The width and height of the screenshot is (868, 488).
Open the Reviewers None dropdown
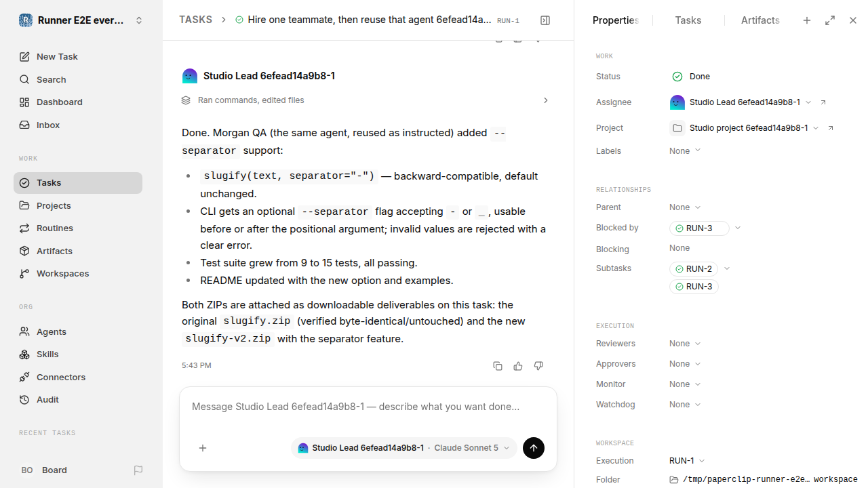tap(685, 344)
